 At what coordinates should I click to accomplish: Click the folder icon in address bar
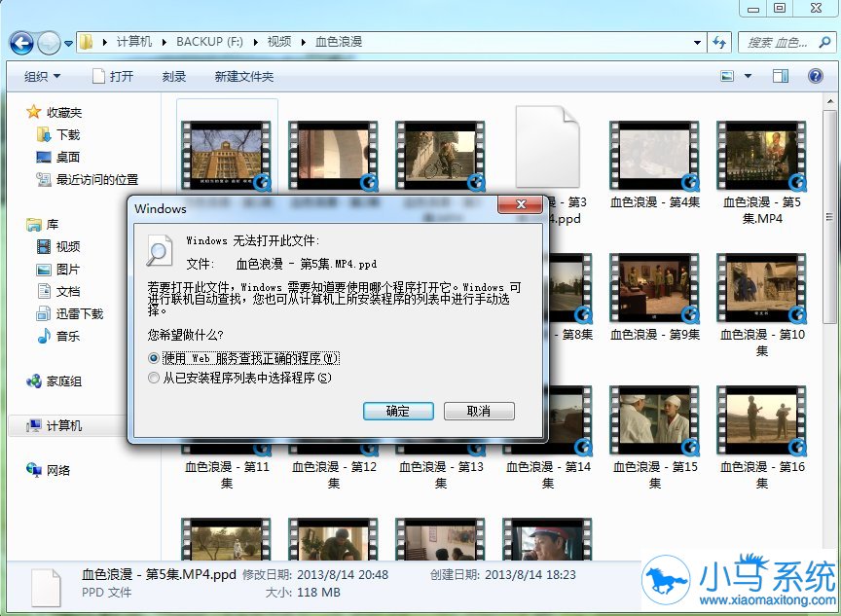coord(86,42)
